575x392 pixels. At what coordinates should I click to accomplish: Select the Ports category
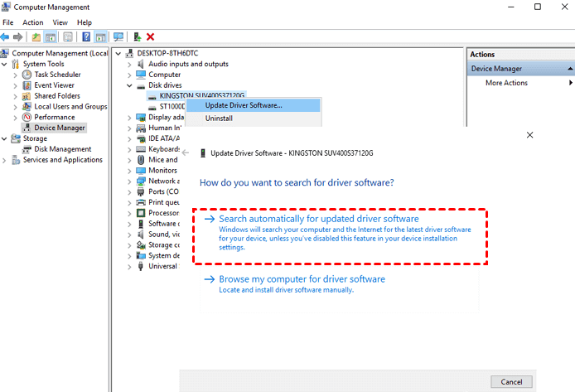click(163, 191)
